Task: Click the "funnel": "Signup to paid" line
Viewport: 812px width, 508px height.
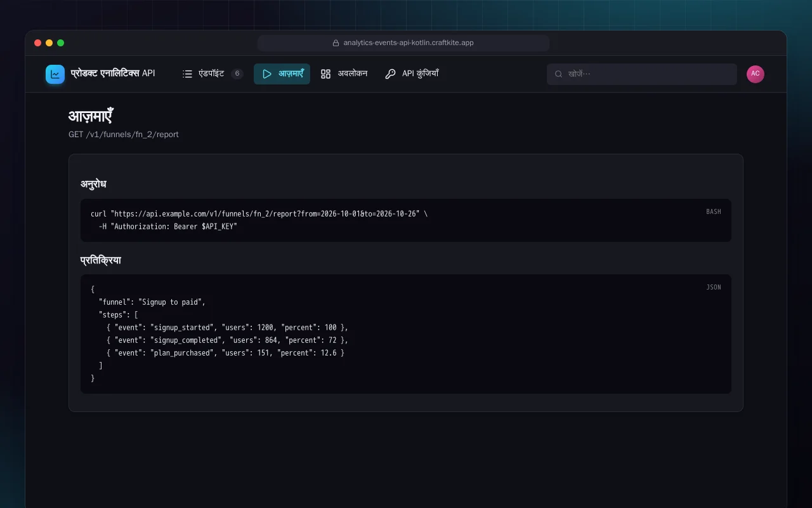Action: tap(152, 302)
